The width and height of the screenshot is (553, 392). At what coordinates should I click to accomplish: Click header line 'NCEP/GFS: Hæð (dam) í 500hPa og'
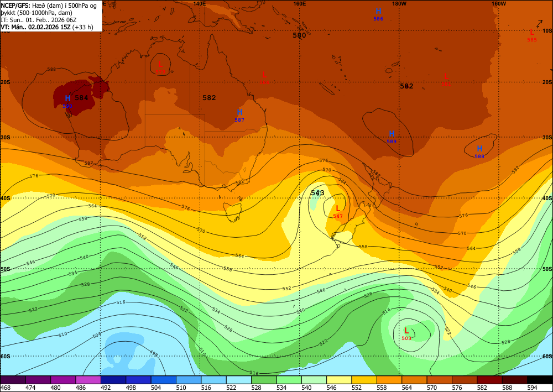(49, 6)
